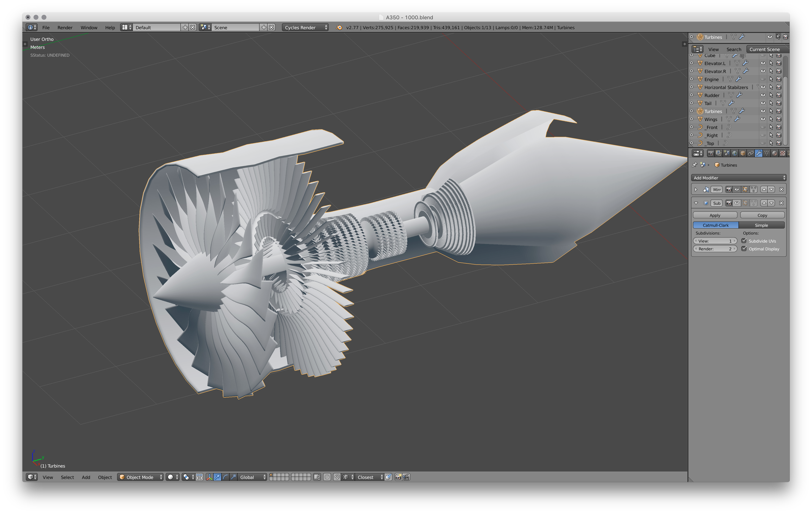The height and width of the screenshot is (514, 812).
Task: Open the Material properties tab (sphere icon)
Action: click(775, 153)
